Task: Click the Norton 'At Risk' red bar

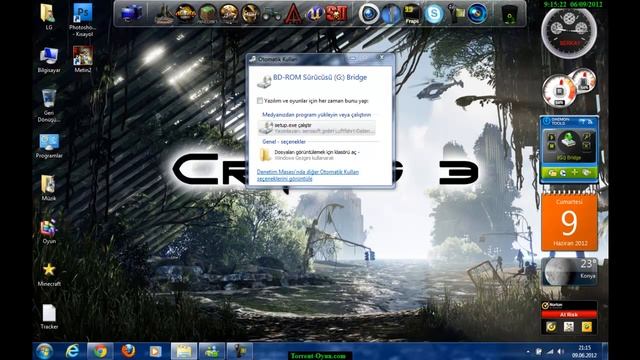Action: [x=569, y=315]
